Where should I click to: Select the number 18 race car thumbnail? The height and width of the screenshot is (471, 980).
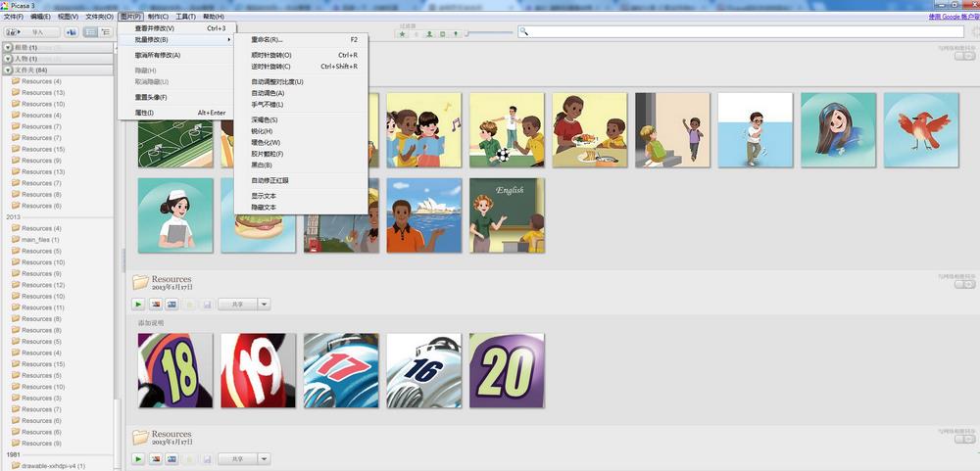pyautogui.click(x=175, y=370)
